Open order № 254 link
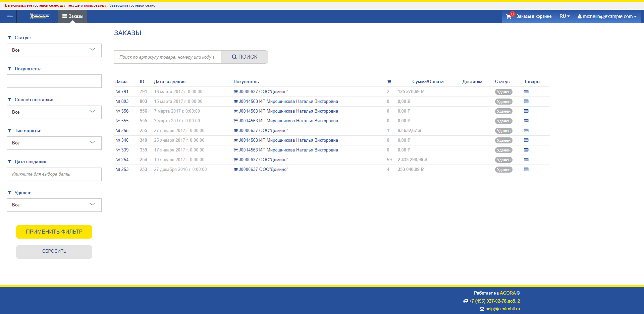The height and width of the screenshot is (314, 644). pos(122,160)
